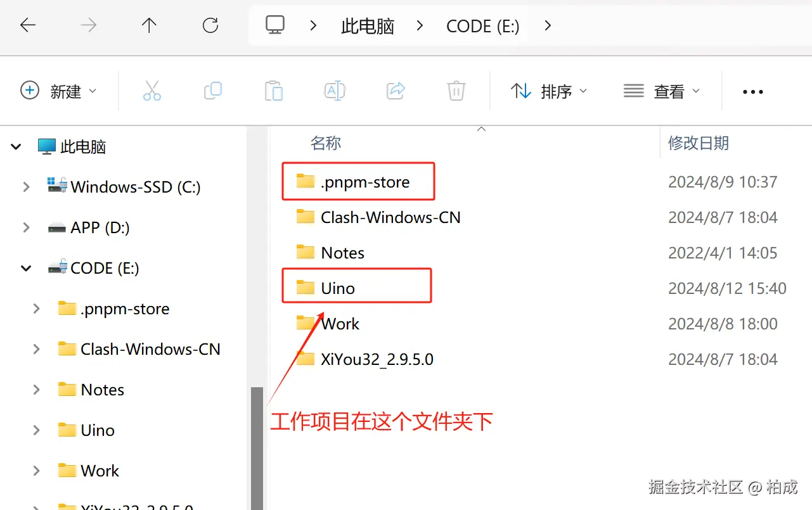Click the Notes folder icon in file list

pos(306,252)
